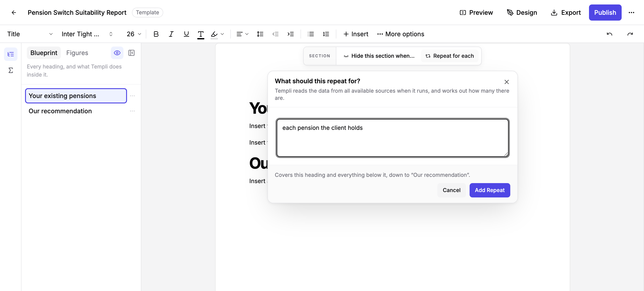The image size is (644, 291).
Task: Insert a bulleted list
Action: click(311, 34)
